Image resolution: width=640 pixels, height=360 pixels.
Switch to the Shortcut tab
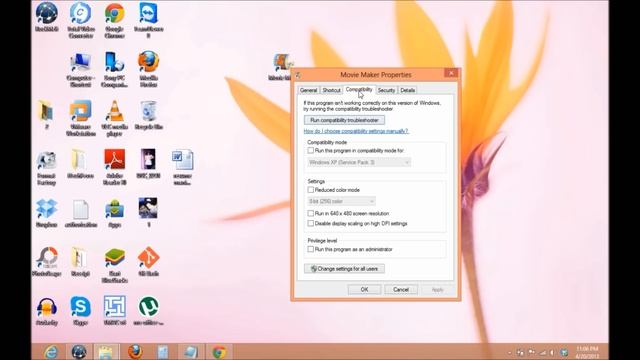(x=331, y=90)
